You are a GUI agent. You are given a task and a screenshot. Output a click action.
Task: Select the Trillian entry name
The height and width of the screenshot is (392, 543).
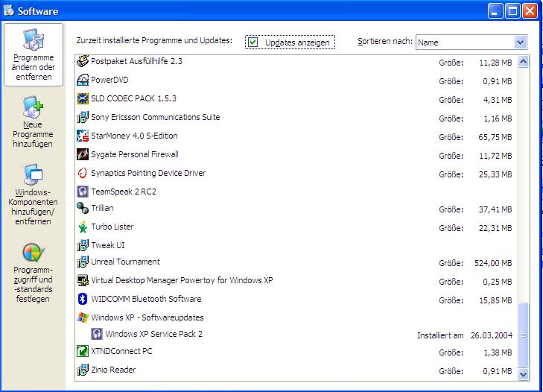click(103, 209)
